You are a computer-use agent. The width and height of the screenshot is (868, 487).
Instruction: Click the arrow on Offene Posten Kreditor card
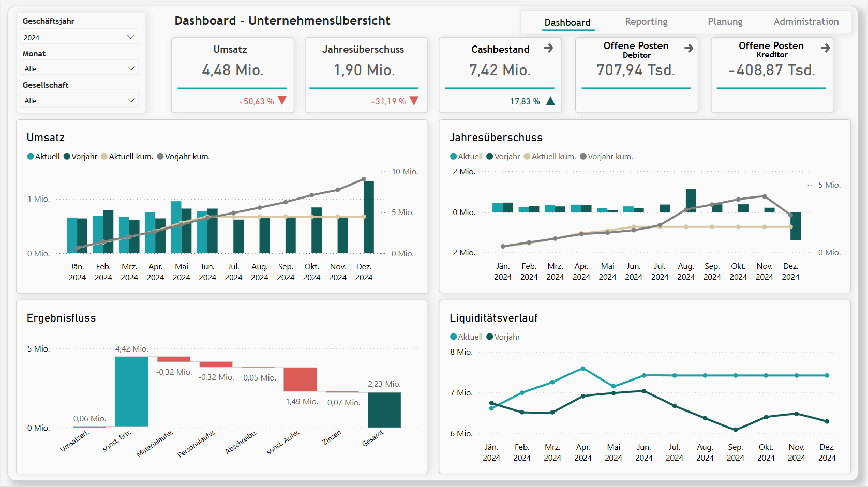point(825,48)
